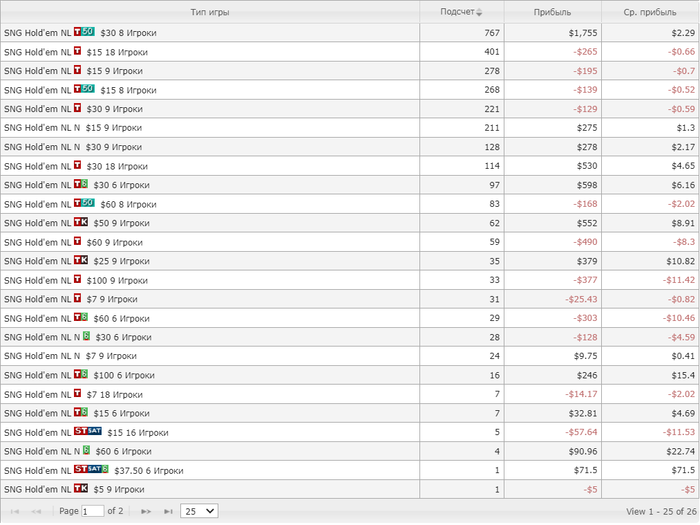Jump to the last page of results
700x525 pixels.
(x=168, y=511)
